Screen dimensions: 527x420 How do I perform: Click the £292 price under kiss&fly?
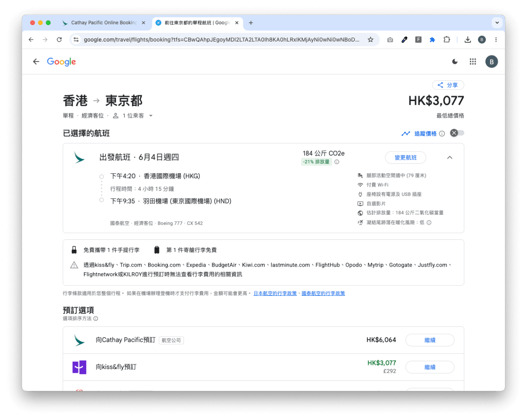389,371
